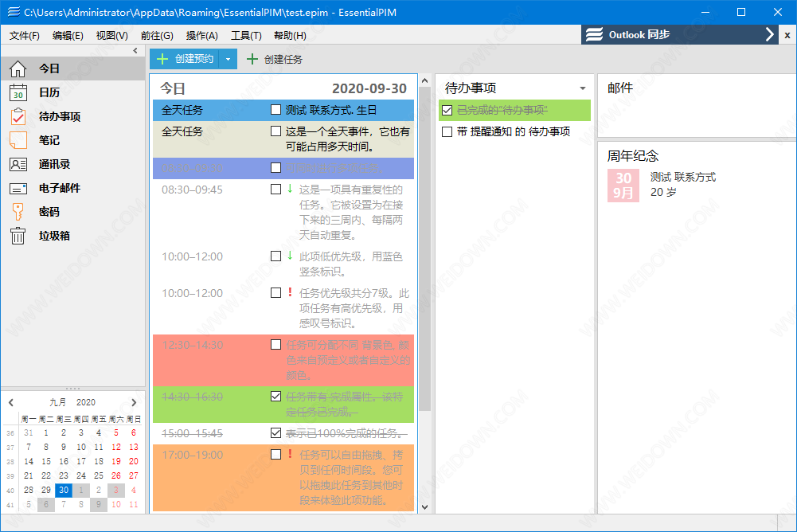The width and height of the screenshot is (797, 532).
Task: Uncheck the 14:30–16:30 completed task
Action: (x=275, y=396)
